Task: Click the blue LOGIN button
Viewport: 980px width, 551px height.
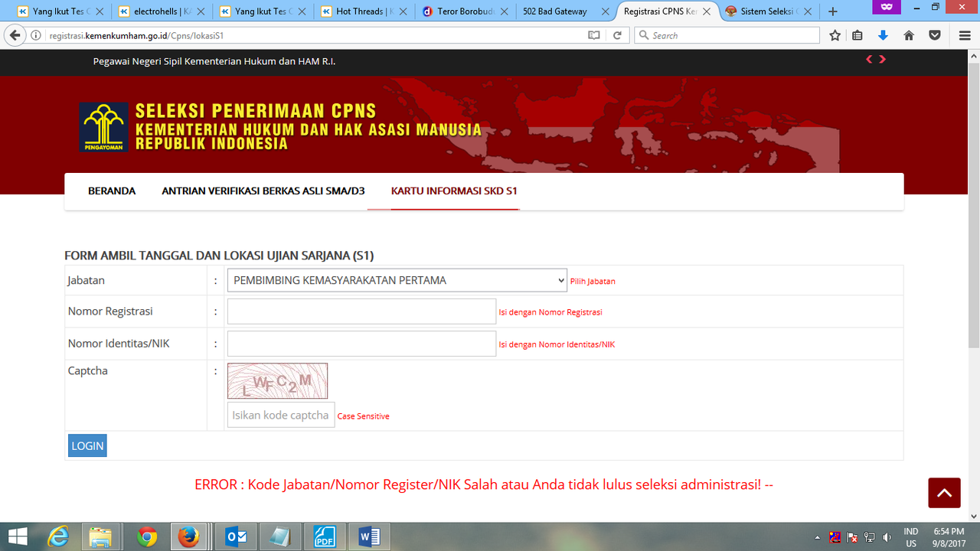Action: (87, 445)
